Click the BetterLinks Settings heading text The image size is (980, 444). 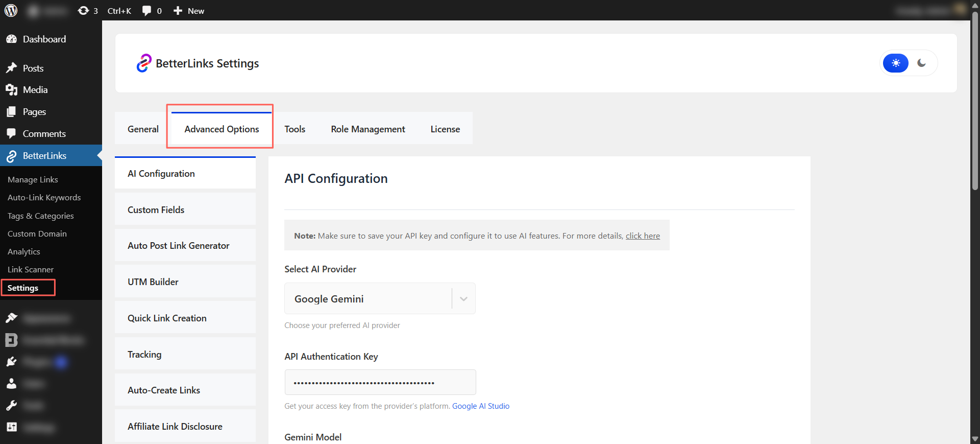click(x=207, y=63)
